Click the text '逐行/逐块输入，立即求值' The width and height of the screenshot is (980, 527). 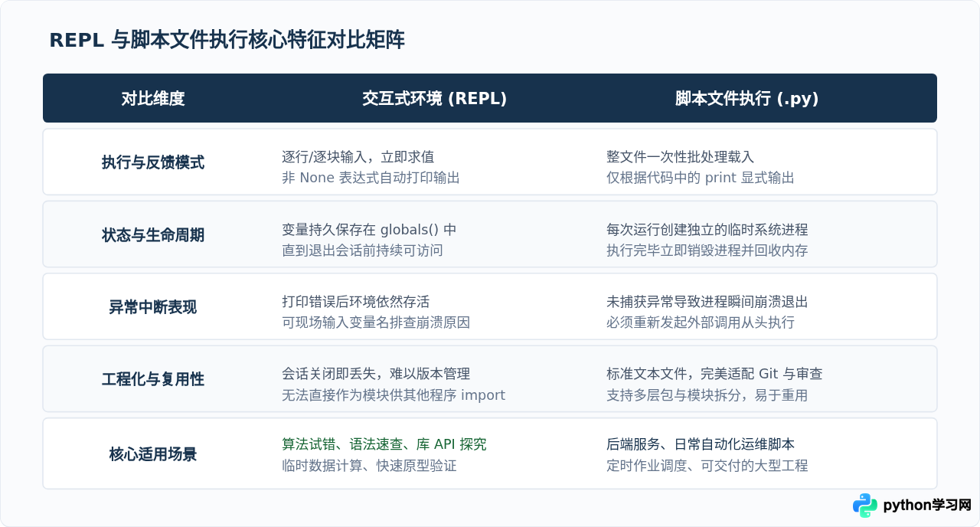[x=358, y=157]
